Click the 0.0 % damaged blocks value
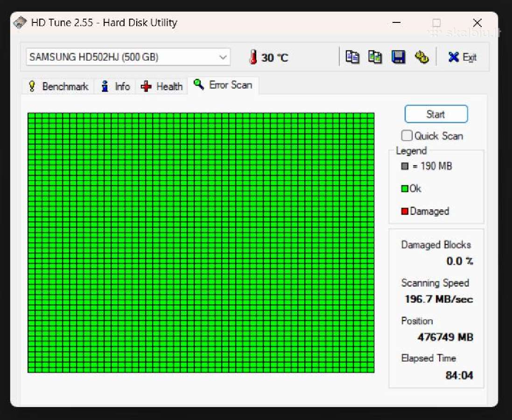 pos(460,261)
